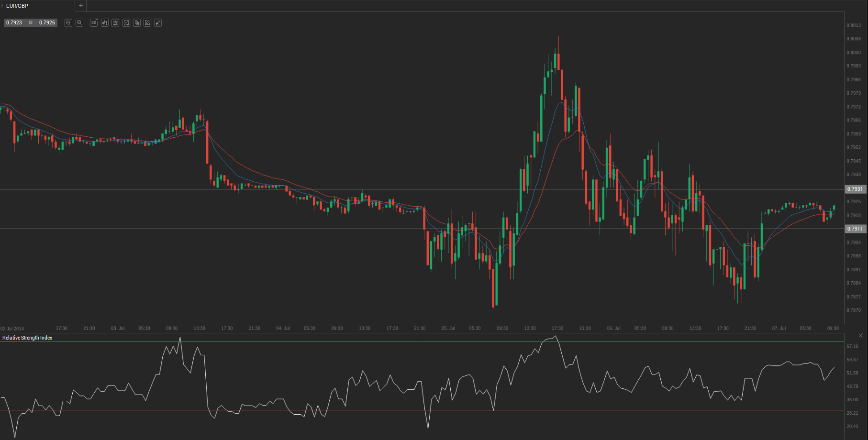868x440 pixels.
Task: Open the chart settings sliders icon
Action: pos(115,23)
